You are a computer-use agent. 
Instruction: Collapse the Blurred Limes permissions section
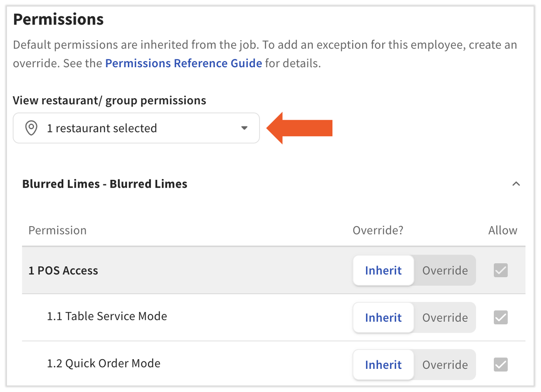[x=516, y=184]
